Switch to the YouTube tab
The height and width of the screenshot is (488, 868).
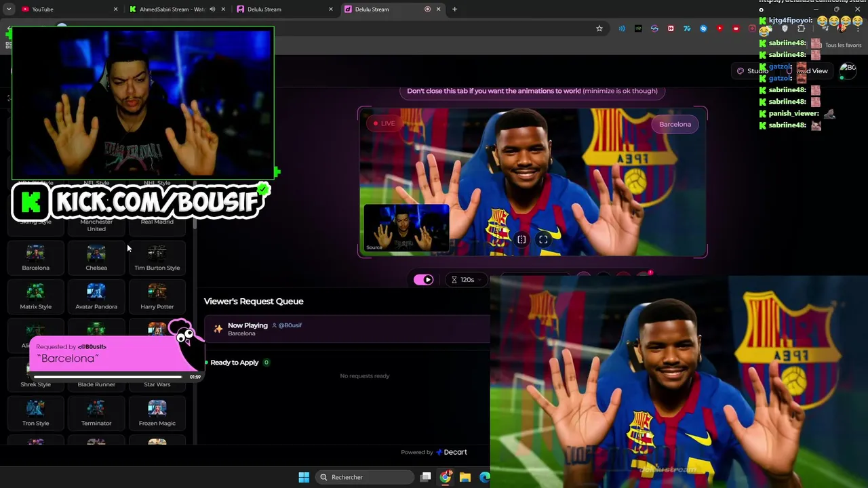69,9
